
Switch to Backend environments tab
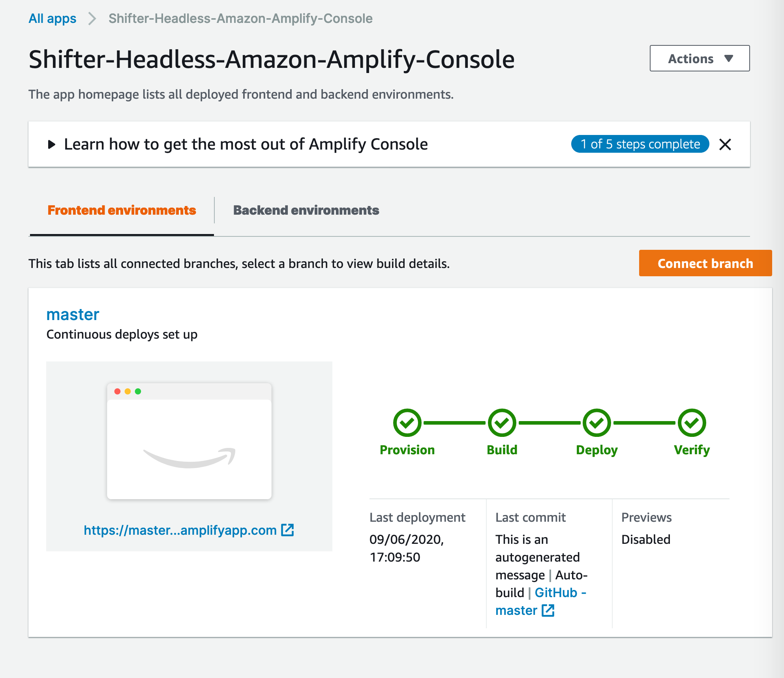306,210
